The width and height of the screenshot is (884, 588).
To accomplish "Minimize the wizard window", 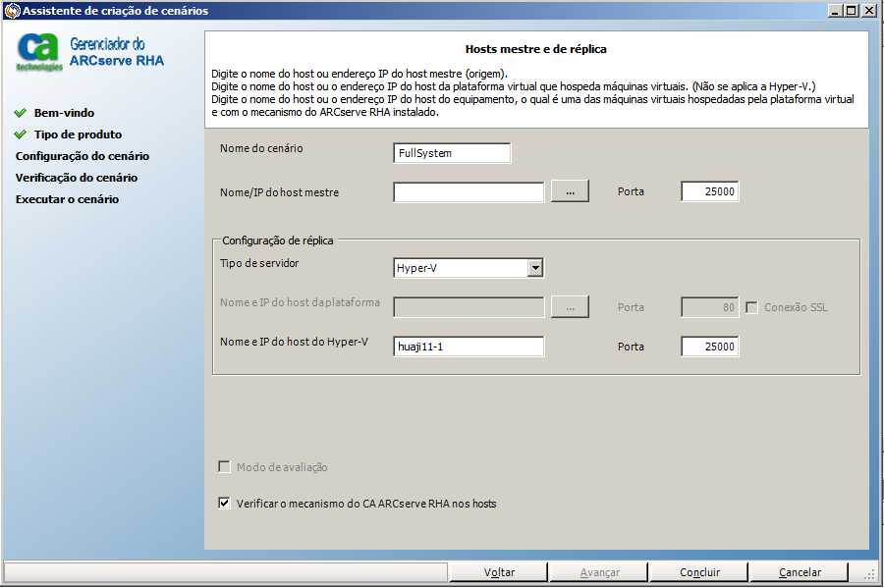I will pos(836,10).
